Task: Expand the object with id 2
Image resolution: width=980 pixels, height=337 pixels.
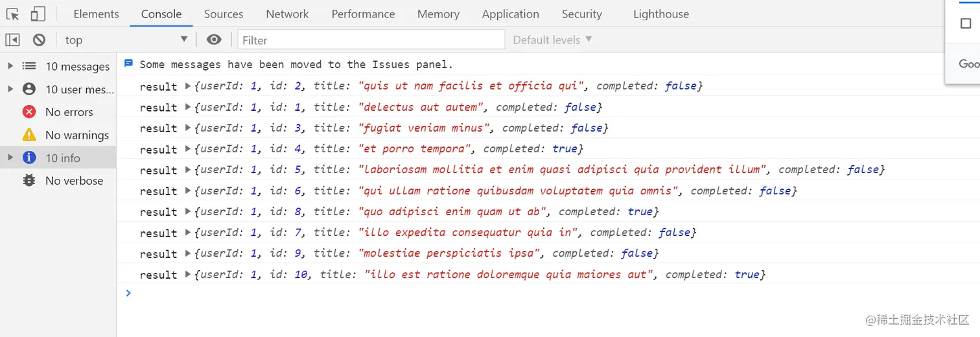Action: [x=188, y=86]
